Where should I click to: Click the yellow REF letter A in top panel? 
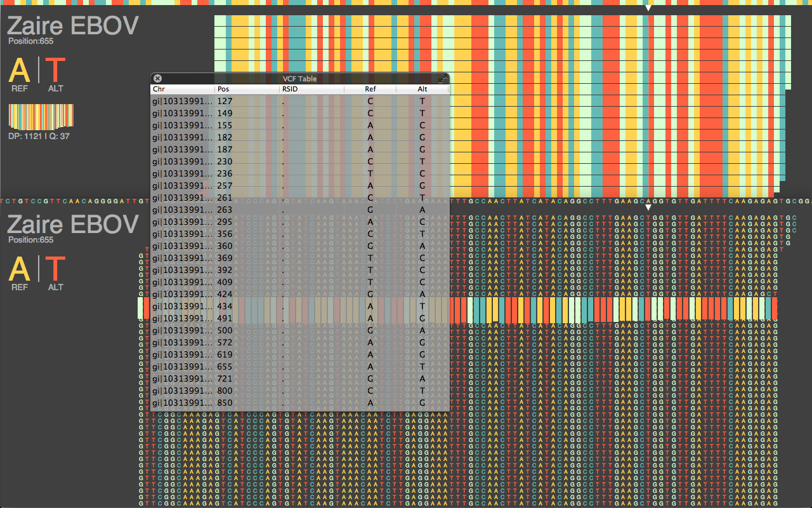[20, 70]
